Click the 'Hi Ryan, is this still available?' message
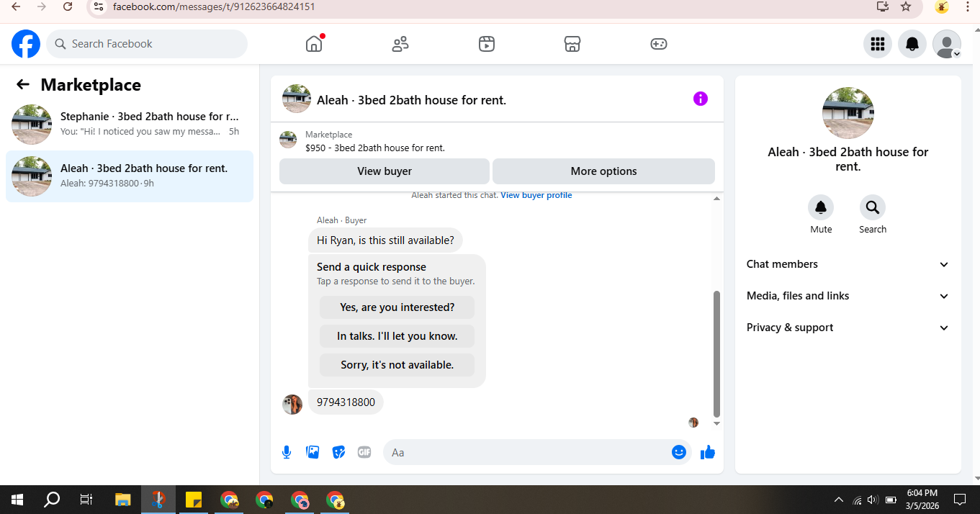The image size is (980, 514). [385, 240]
